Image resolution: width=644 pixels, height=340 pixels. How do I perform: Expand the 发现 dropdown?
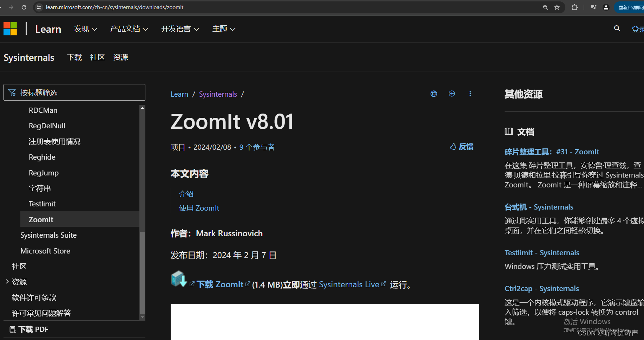(x=85, y=29)
